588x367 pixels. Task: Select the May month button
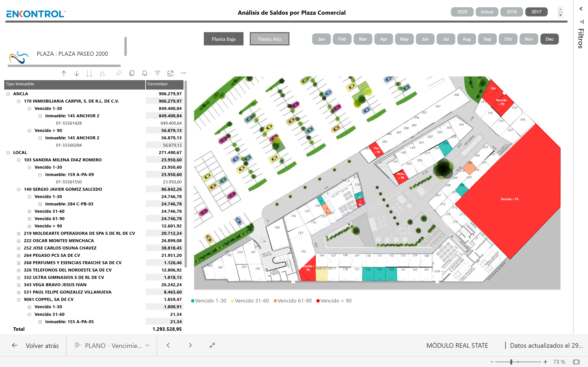tap(404, 39)
